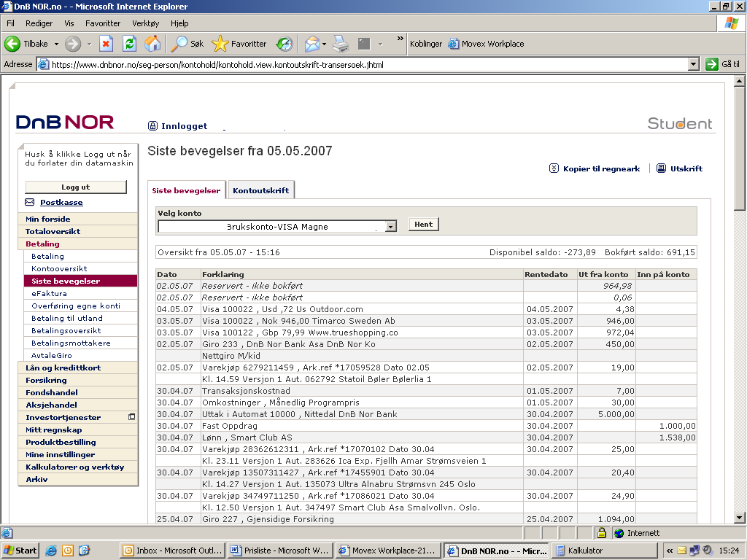Screen dimensions: 747x560
Task: Open Kontooversikt under Betaling
Action: pyautogui.click(x=59, y=268)
